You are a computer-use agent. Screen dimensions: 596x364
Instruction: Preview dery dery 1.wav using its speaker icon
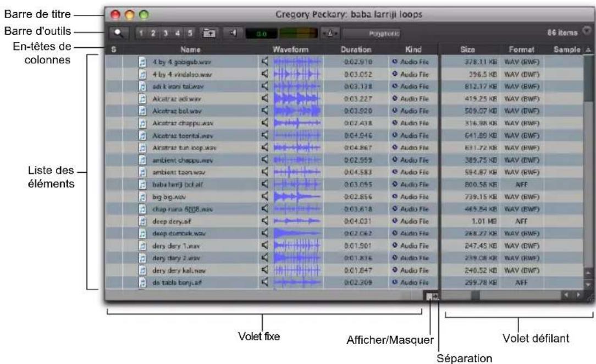tap(265, 245)
